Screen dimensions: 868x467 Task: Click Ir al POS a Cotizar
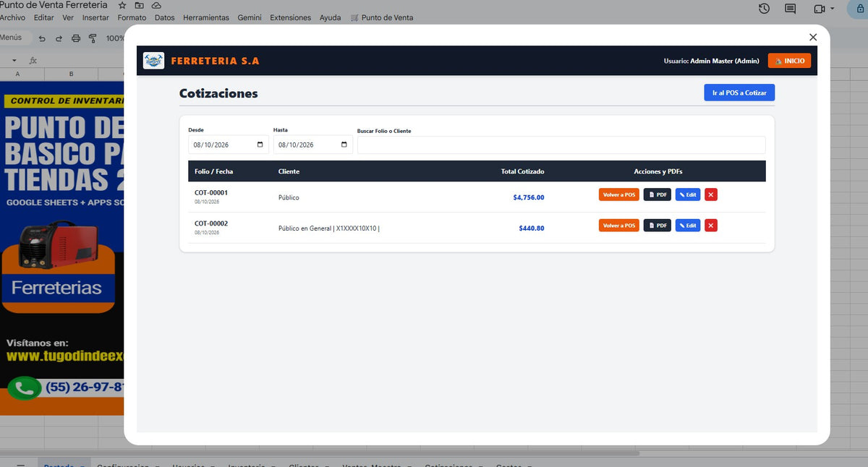click(739, 93)
